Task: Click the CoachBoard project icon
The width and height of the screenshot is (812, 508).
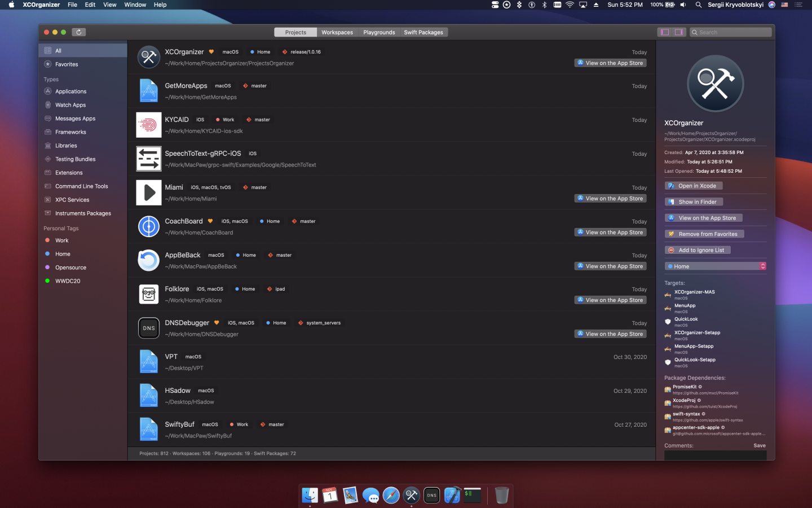Action: pos(149,226)
